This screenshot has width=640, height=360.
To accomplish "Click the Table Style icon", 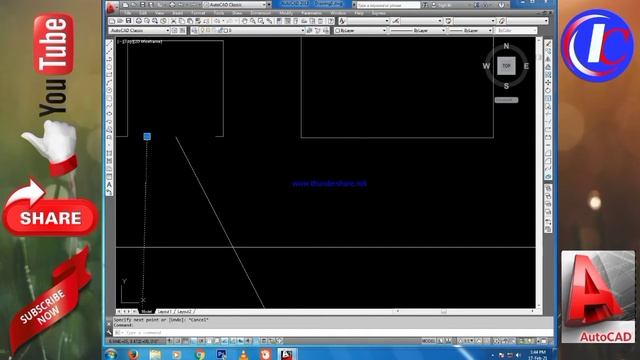I will [x=448, y=21].
